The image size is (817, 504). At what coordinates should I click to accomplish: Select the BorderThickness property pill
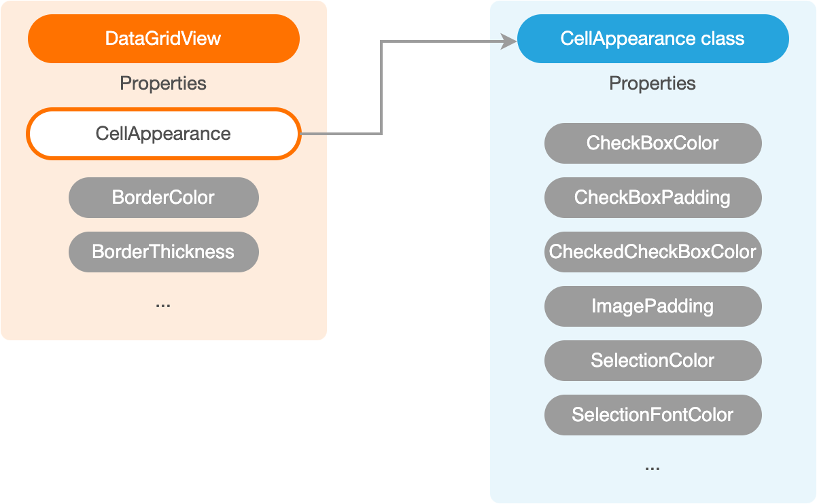coord(163,252)
